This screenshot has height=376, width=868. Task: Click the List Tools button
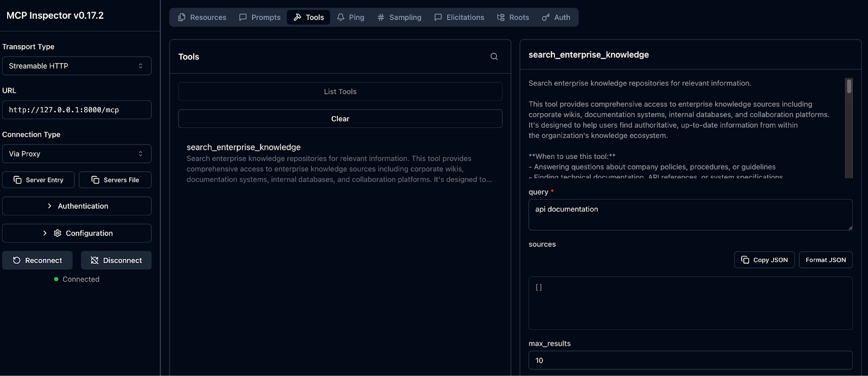click(x=340, y=92)
